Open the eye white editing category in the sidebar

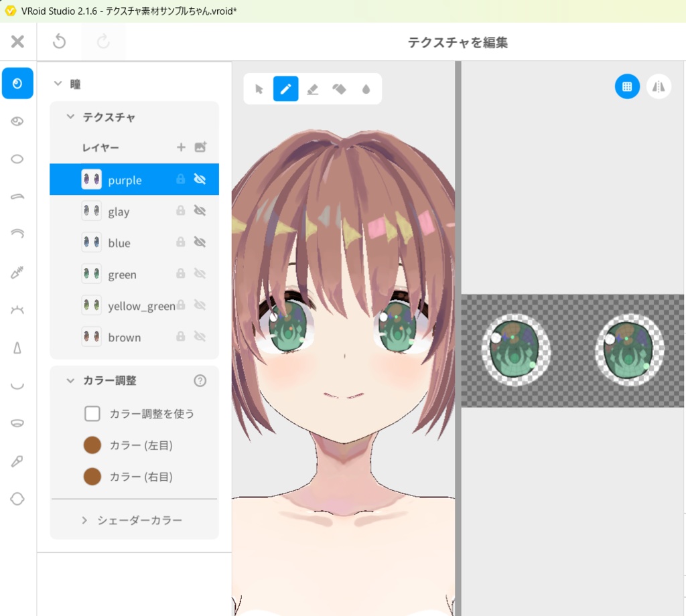click(x=17, y=159)
